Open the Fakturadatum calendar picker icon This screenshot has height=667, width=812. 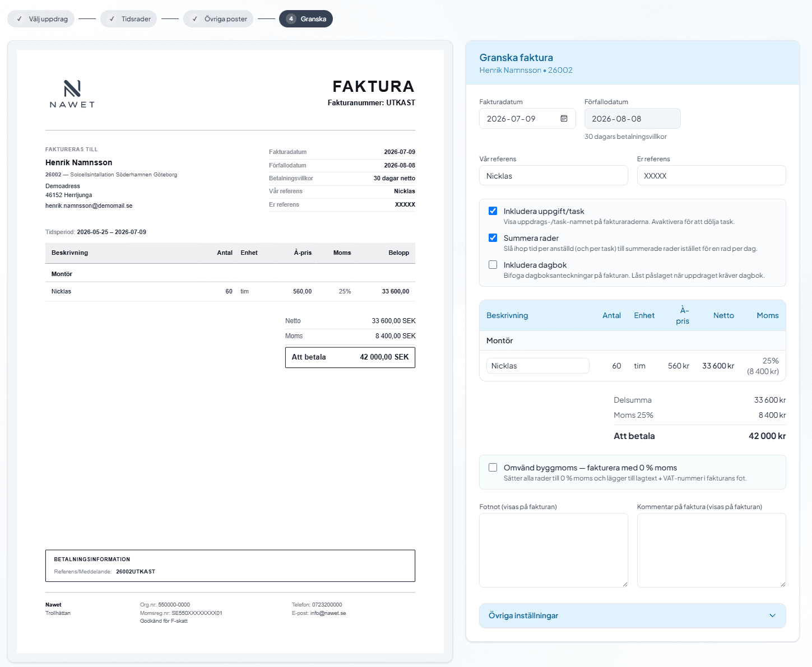[x=564, y=119]
